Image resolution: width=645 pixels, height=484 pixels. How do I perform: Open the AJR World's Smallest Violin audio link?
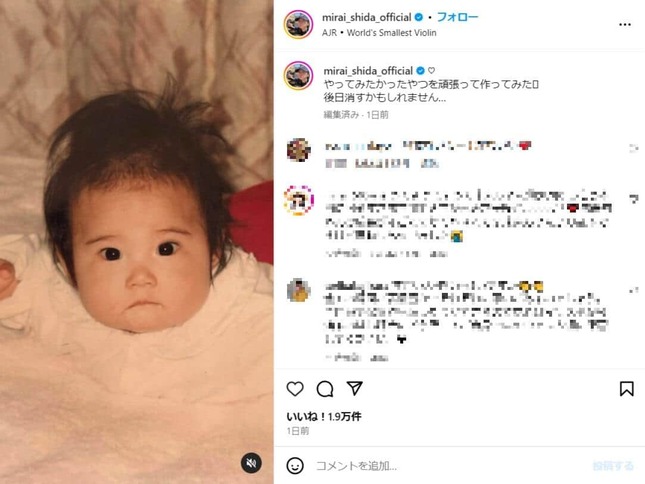pos(379,33)
